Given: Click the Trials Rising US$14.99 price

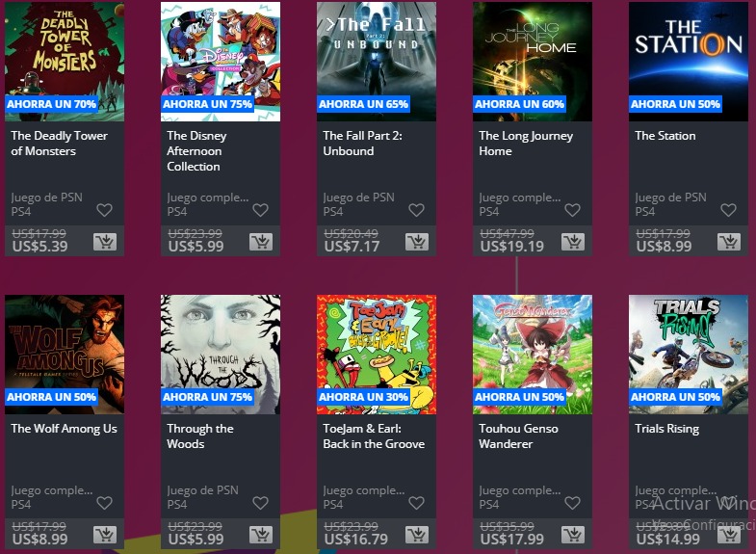Looking at the screenshot, I should [x=667, y=540].
